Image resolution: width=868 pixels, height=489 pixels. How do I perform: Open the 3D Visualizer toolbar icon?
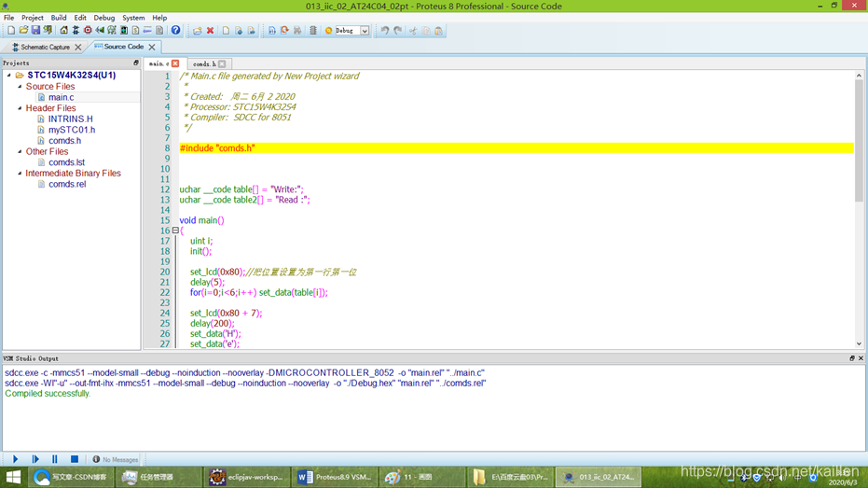point(100,31)
